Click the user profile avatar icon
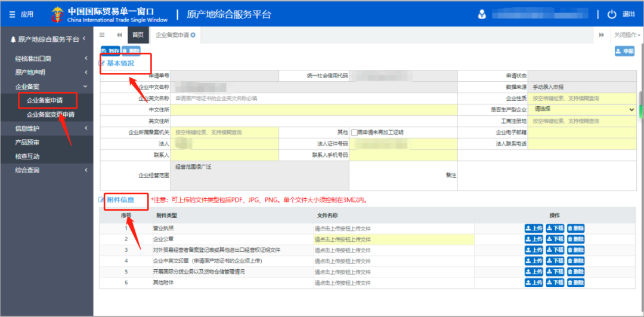The height and width of the screenshot is (317, 644). pyautogui.click(x=482, y=14)
